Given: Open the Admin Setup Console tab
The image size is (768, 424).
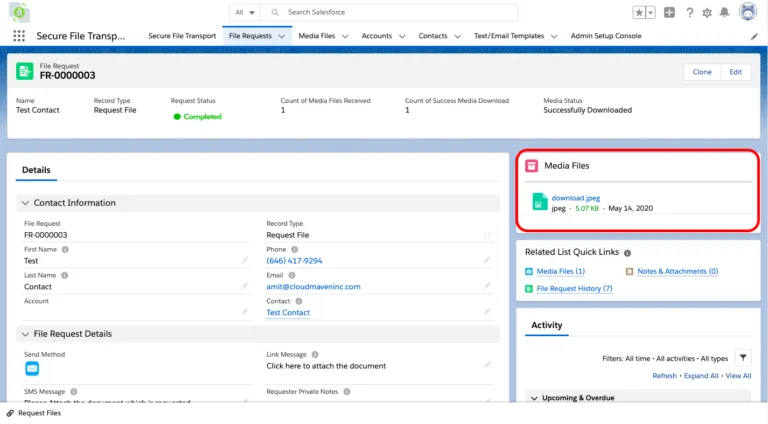Looking at the screenshot, I should pyautogui.click(x=605, y=36).
